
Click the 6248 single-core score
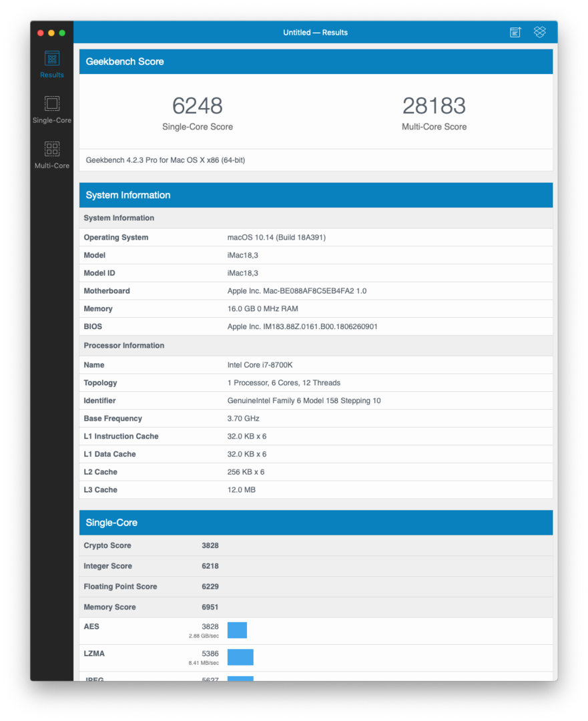click(198, 105)
